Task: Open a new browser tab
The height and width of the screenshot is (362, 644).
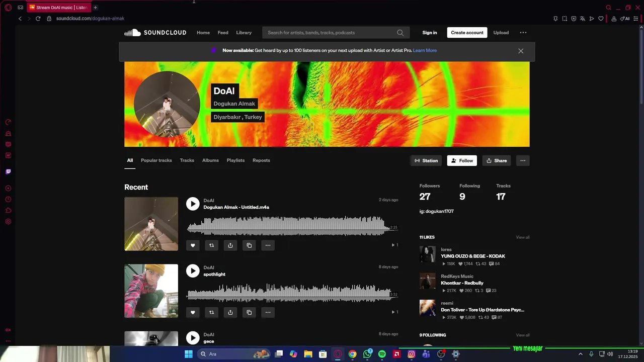Action: (x=95, y=8)
